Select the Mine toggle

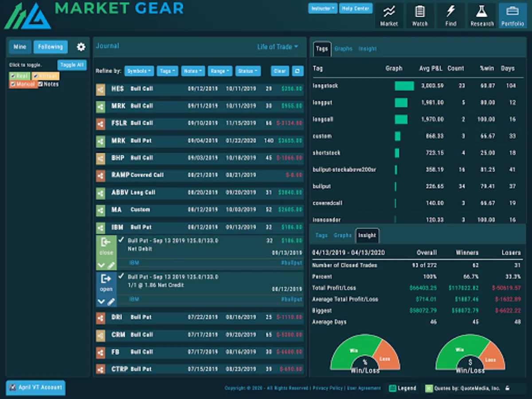tap(20, 47)
